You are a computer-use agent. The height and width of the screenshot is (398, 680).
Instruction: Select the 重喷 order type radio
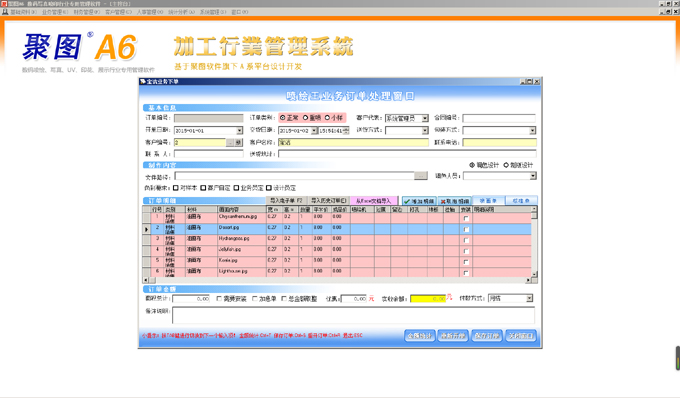pyautogui.click(x=305, y=118)
